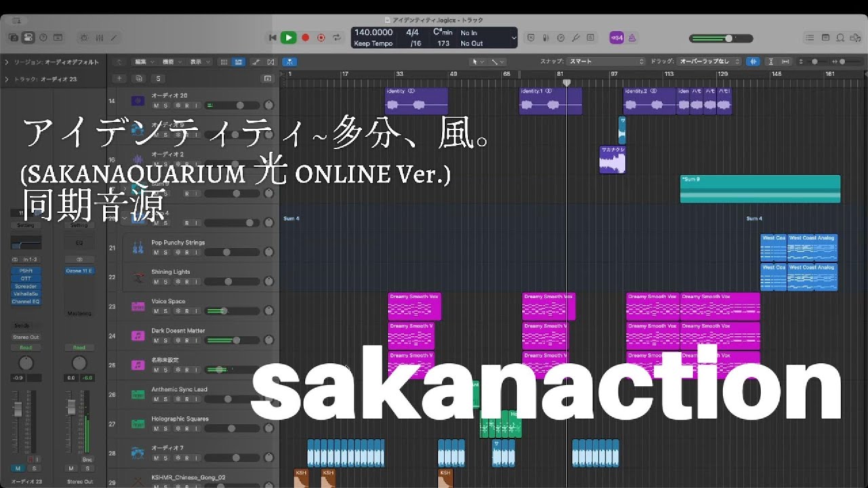This screenshot has height=488, width=868.
Task: Click the 140.0000 tempo value
Action: [373, 33]
